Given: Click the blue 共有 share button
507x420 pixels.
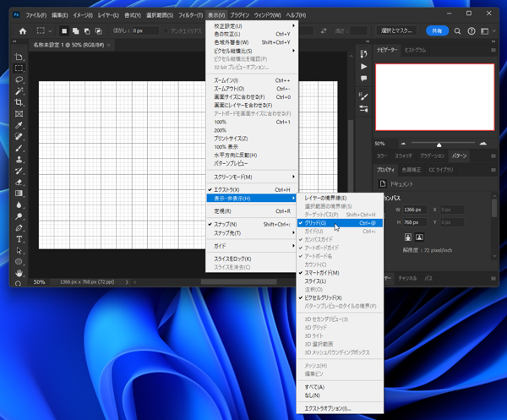Looking at the screenshot, I should (437, 30).
